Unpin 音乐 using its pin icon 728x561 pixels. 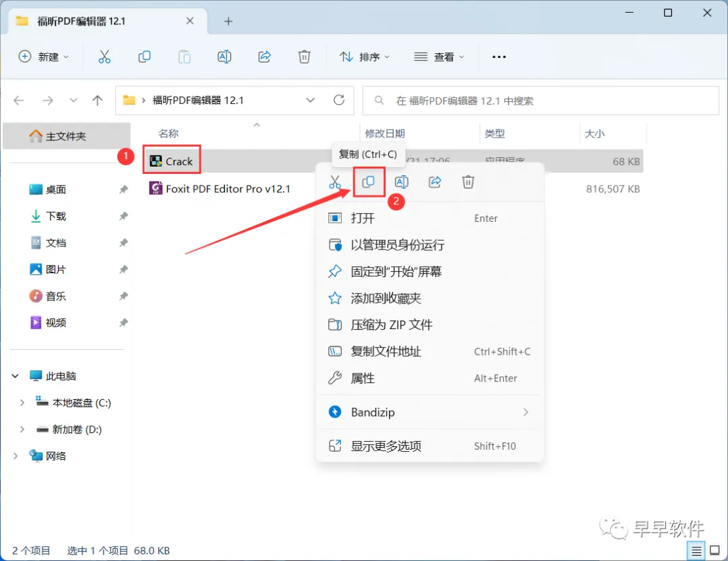(x=123, y=296)
